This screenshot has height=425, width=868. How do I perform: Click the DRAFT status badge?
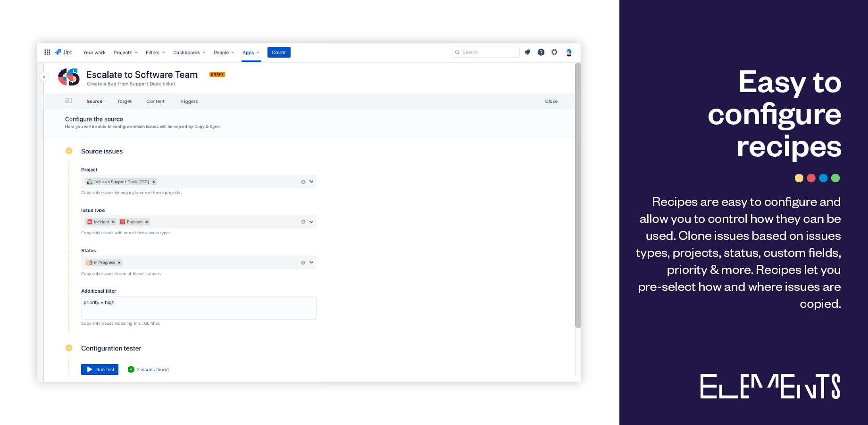point(217,74)
